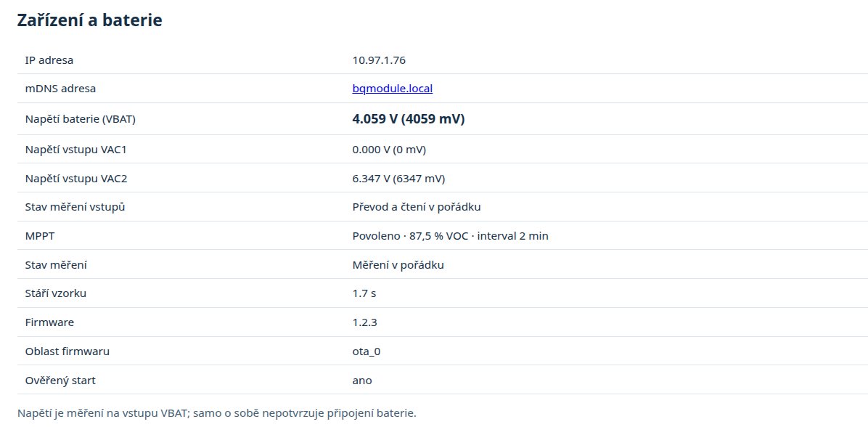Click the 'Napětí baterie (VBAT)' label

click(81, 119)
